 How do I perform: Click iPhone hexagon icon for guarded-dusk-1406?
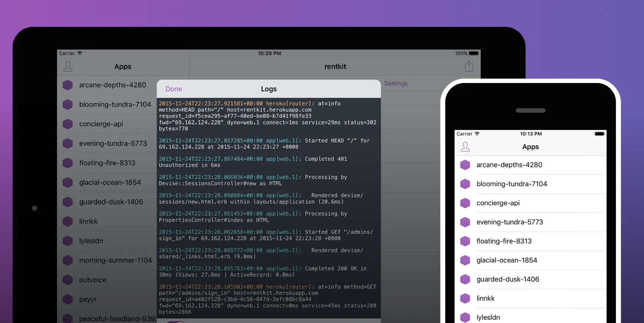coord(465,279)
